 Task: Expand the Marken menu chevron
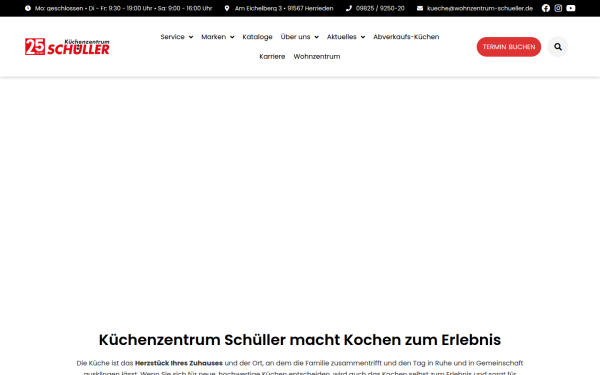[232, 37]
